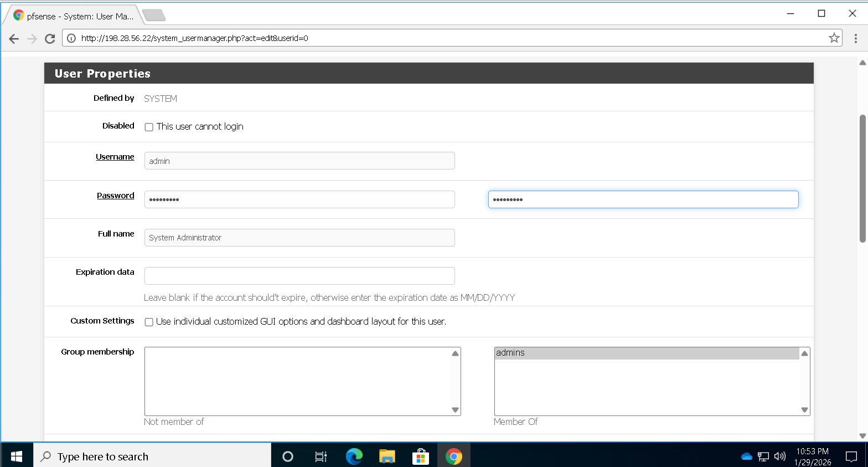
Task: Reload the page with the refresh icon
Action: click(x=50, y=38)
